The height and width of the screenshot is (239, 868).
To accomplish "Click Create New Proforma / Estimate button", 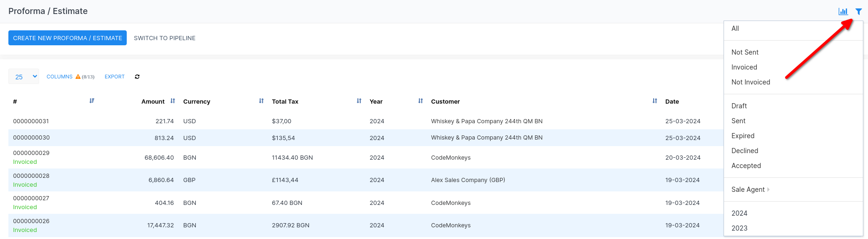I will (68, 38).
